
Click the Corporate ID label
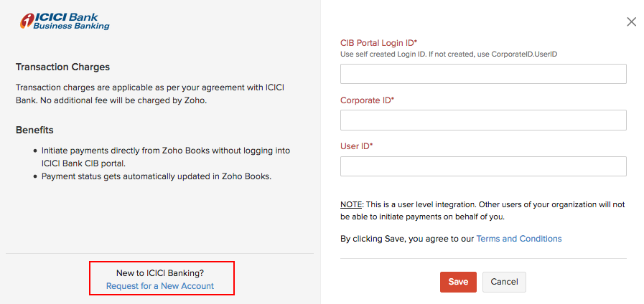[367, 100]
